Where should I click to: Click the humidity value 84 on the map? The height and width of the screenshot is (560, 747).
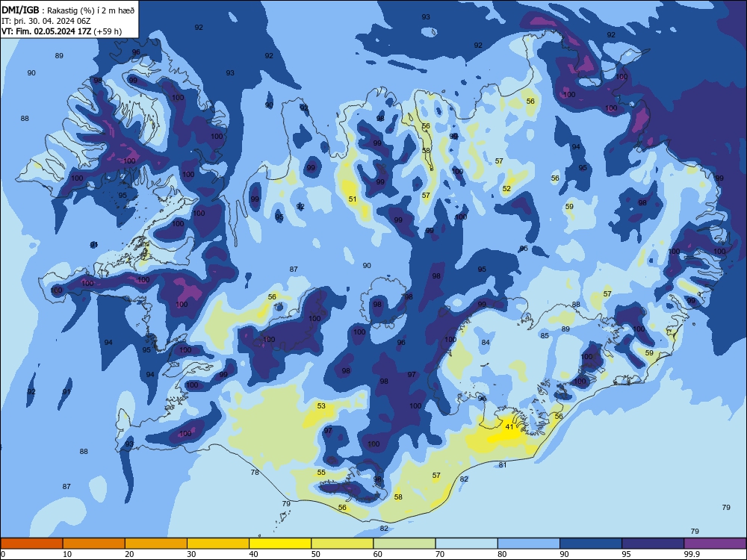tap(486, 343)
